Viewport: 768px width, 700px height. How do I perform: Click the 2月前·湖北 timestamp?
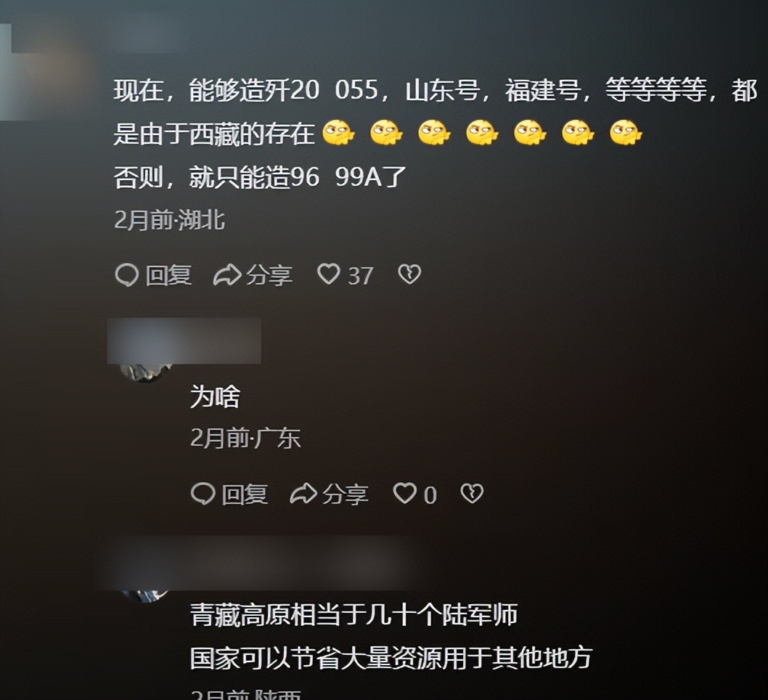point(169,220)
